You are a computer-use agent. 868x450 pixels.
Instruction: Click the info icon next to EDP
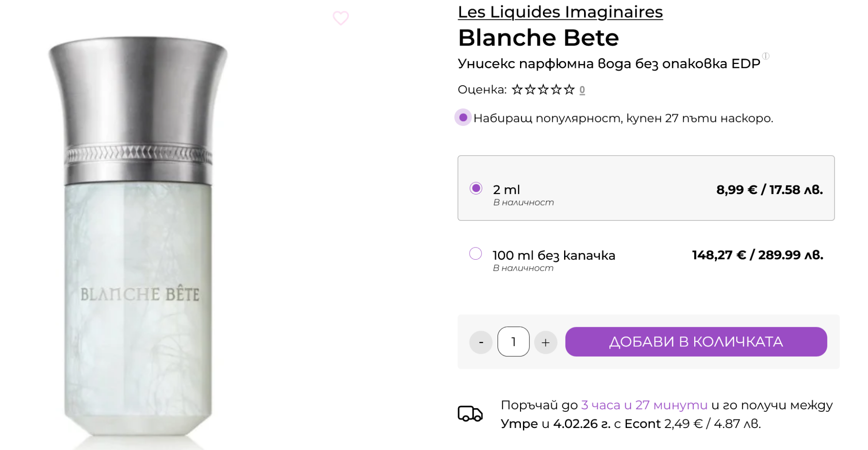point(765,56)
